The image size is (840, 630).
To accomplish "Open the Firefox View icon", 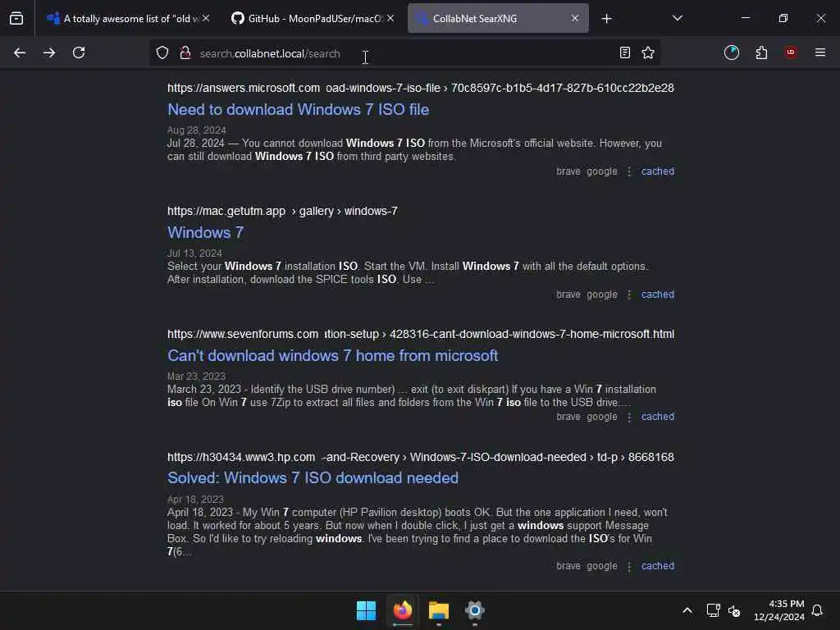I will pyautogui.click(x=16, y=19).
